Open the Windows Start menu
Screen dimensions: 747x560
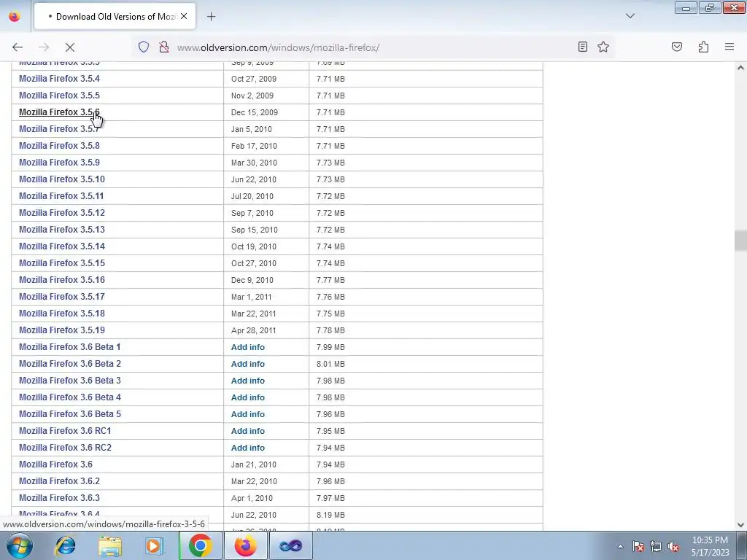tap(19, 545)
